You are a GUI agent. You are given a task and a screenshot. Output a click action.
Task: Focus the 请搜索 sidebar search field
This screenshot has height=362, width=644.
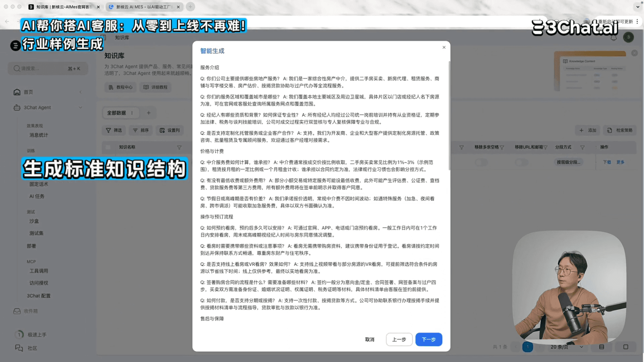(x=48, y=68)
